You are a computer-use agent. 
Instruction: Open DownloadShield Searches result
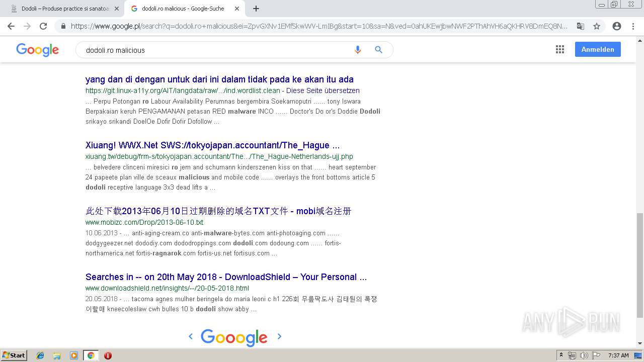(226, 277)
